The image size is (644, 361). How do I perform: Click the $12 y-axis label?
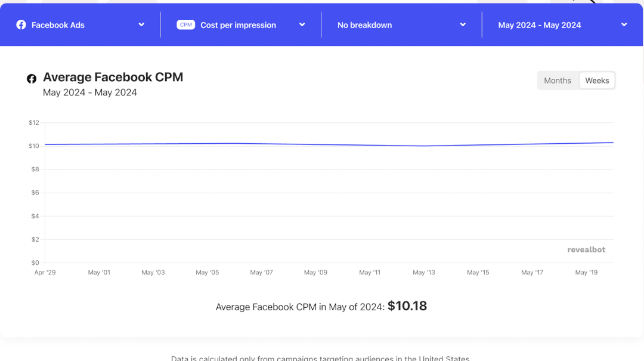pyautogui.click(x=33, y=122)
